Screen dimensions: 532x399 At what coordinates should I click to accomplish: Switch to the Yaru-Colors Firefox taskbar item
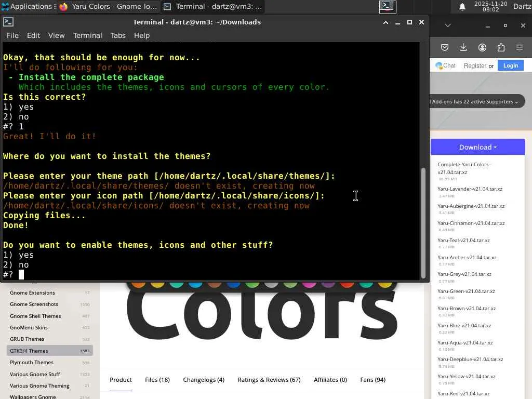tap(108, 6)
